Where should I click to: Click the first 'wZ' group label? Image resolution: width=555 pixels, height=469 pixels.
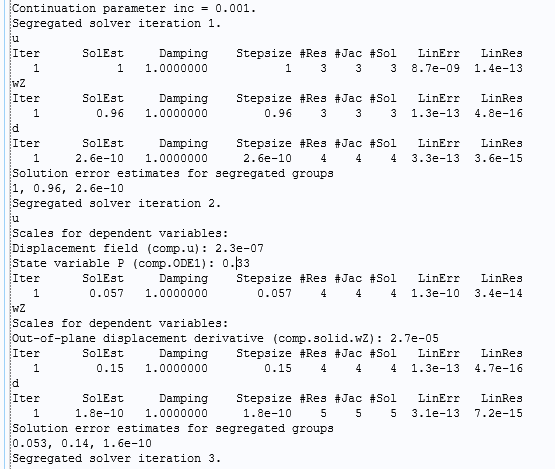[x=19, y=83]
